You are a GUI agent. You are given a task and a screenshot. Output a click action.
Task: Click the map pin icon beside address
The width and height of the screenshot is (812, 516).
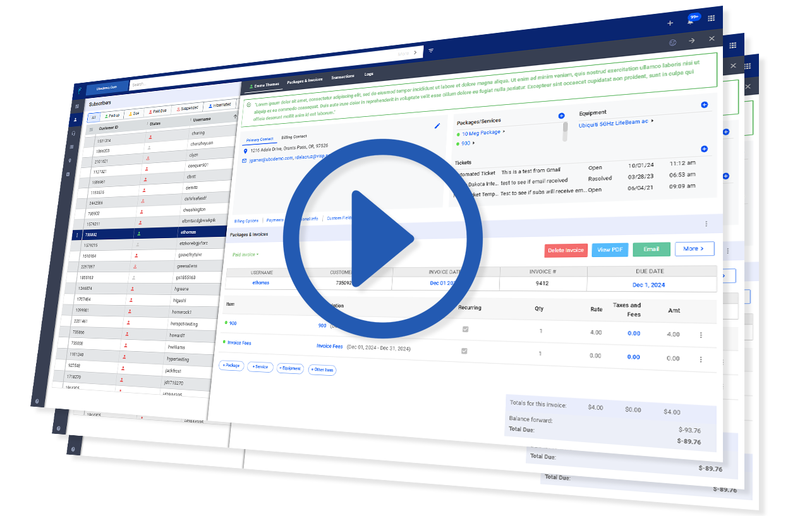click(246, 152)
